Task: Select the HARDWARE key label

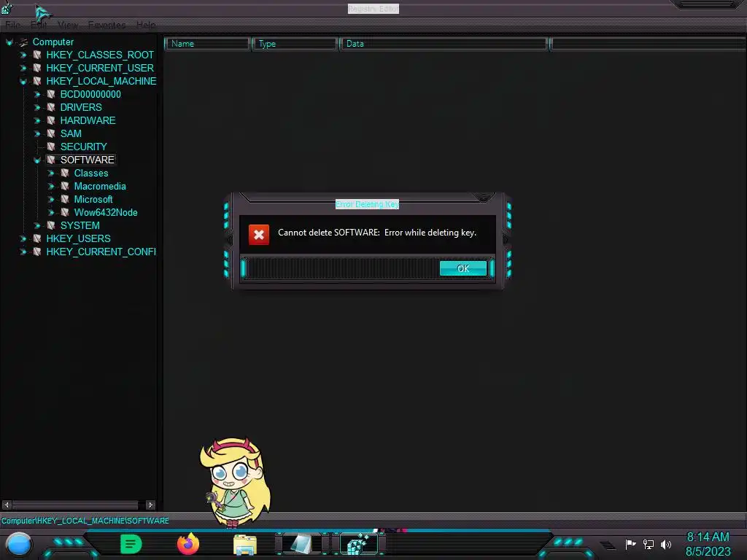Action: (x=88, y=120)
